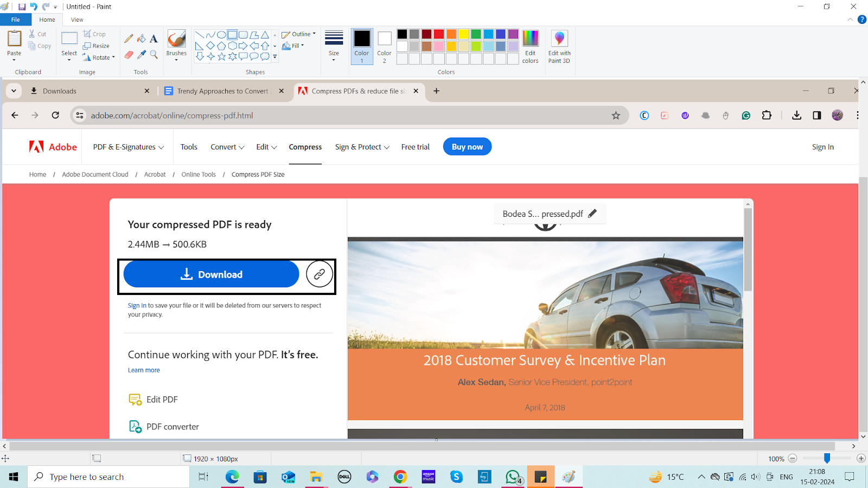
Task: Click the Cut command
Action: (x=37, y=34)
